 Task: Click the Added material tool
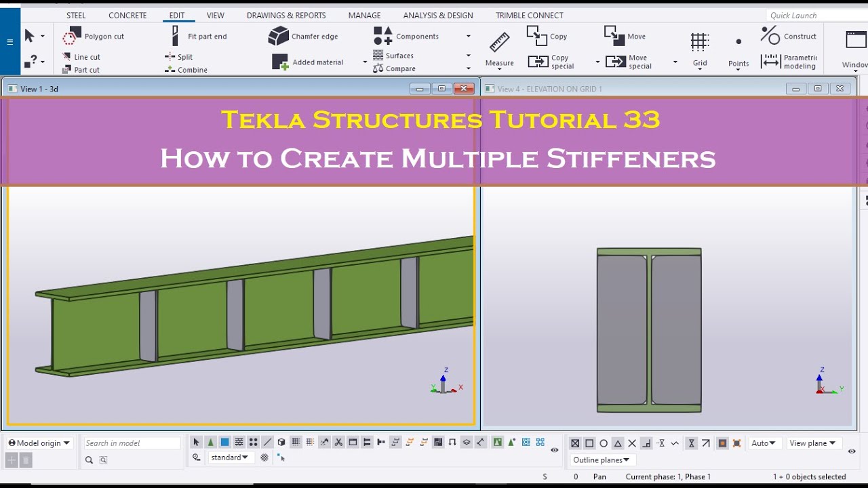[x=308, y=62]
